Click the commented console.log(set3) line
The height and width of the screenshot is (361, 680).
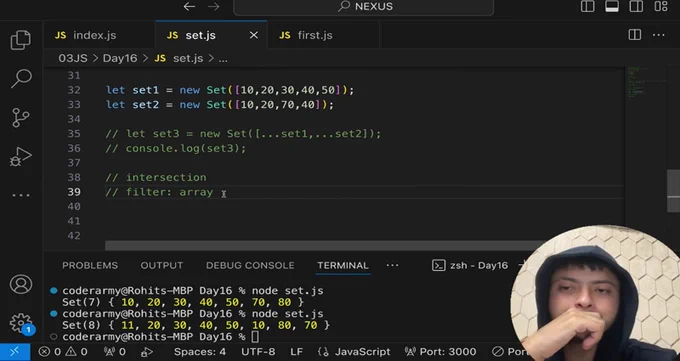176,148
